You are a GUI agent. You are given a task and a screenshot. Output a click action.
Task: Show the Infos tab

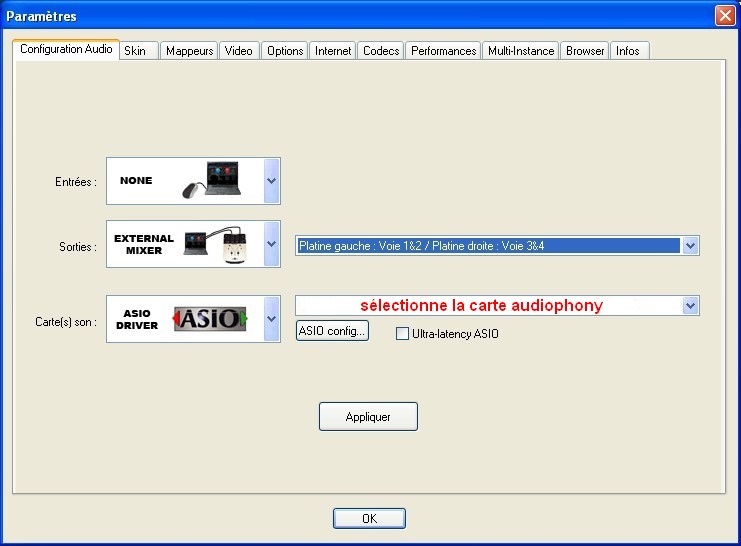tap(628, 51)
